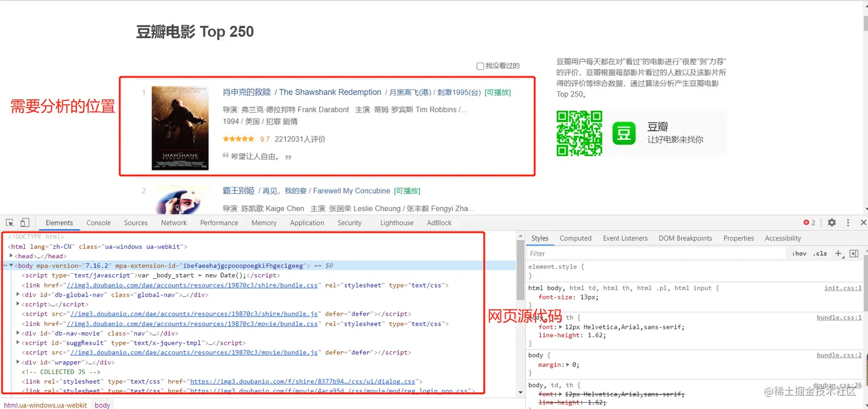Open the bundle.css:1 source link
Viewport: 868px width, 409px height.
click(x=839, y=317)
